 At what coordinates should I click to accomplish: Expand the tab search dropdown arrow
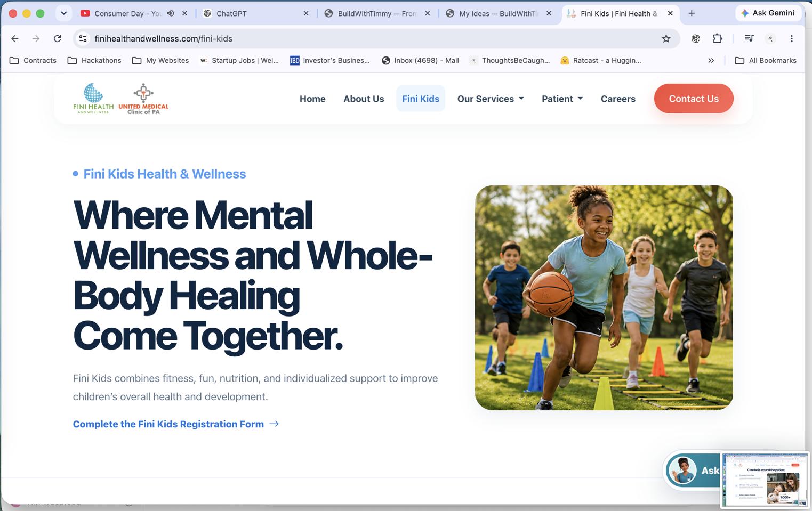(x=64, y=13)
